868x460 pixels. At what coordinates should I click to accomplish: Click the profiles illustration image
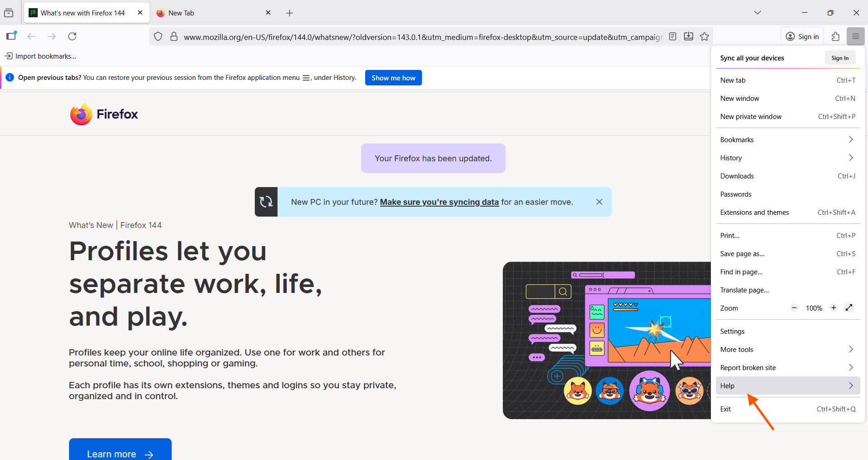(x=607, y=340)
